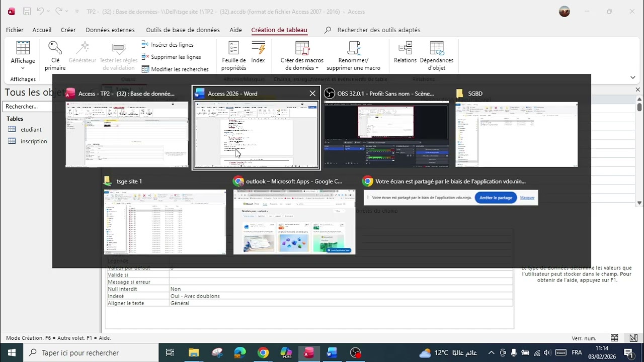Open File Explorer from the taskbar
The height and width of the screenshot is (362, 644).
194,353
